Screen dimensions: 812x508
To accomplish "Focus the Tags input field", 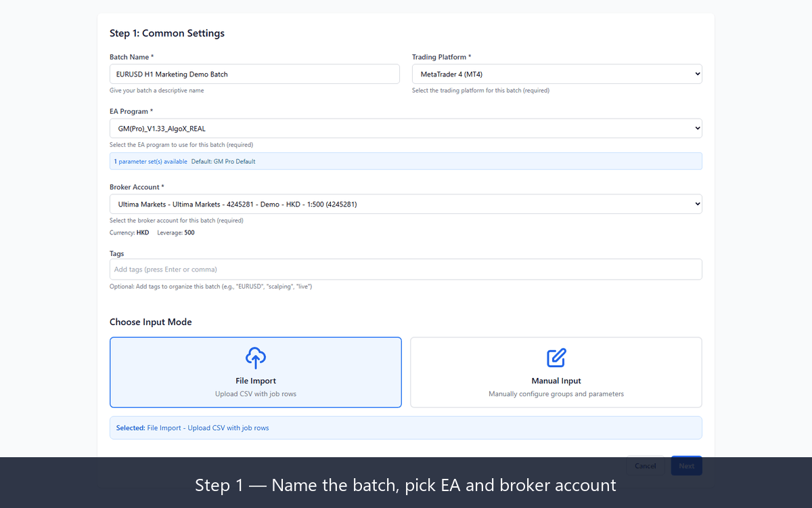I will pos(406,269).
